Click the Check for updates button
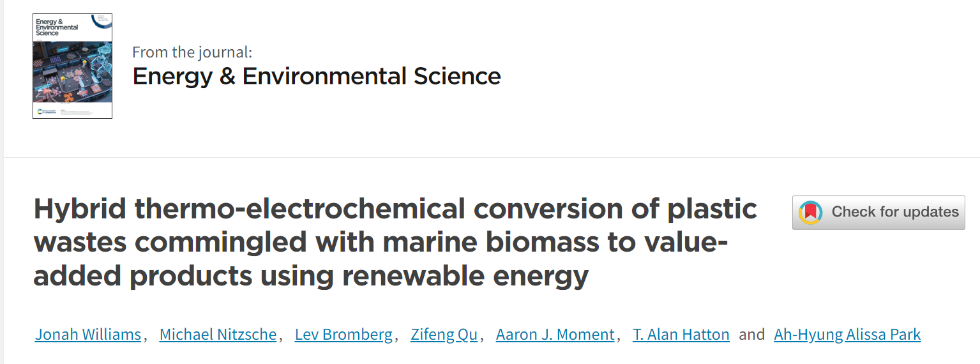Viewport: 980px width, 364px height. click(878, 212)
